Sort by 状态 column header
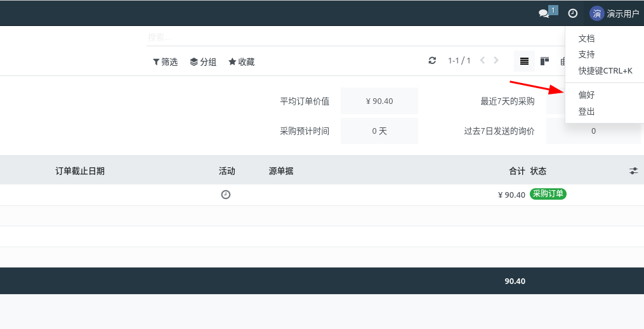Viewport: 644px width, 329px height. (x=538, y=171)
